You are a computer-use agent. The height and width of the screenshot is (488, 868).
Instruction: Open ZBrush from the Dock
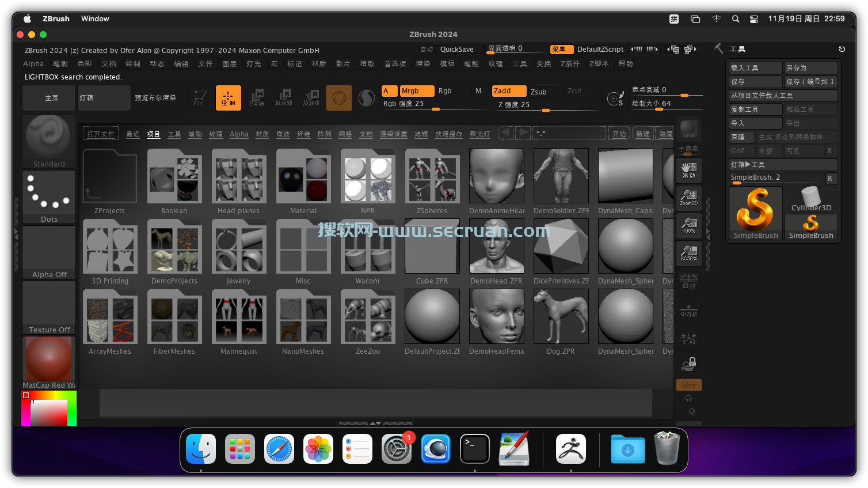click(571, 449)
